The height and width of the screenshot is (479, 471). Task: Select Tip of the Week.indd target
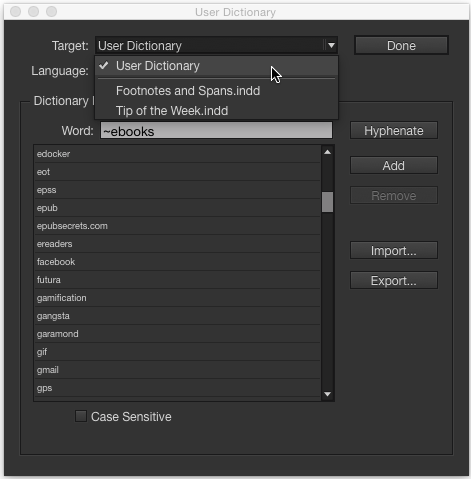click(217, 111)
